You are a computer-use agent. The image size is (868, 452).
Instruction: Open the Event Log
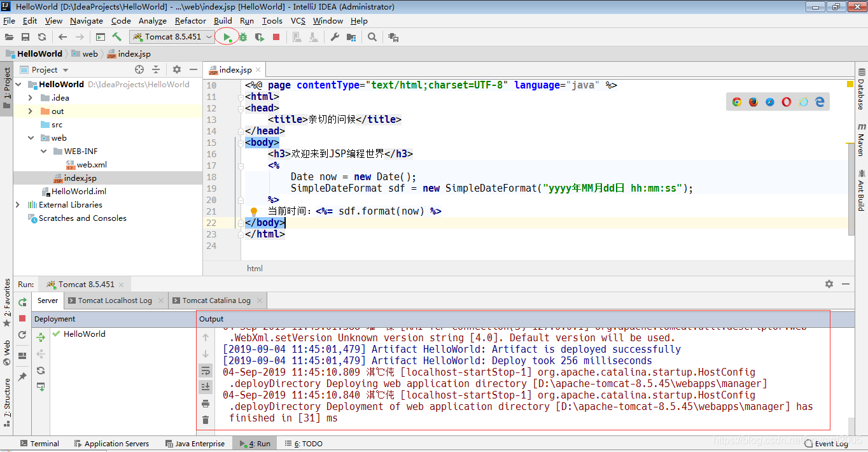pyautogui.click(x=826, y=444)
